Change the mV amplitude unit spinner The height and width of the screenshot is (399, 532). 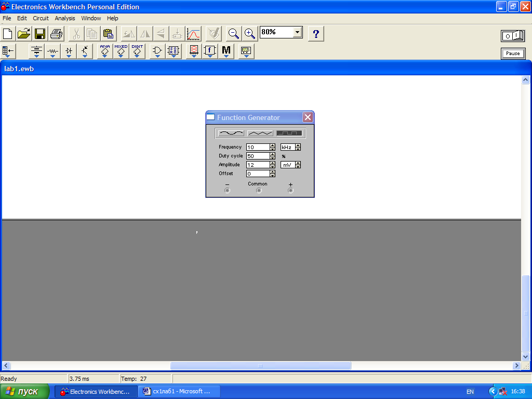(298, 165)
